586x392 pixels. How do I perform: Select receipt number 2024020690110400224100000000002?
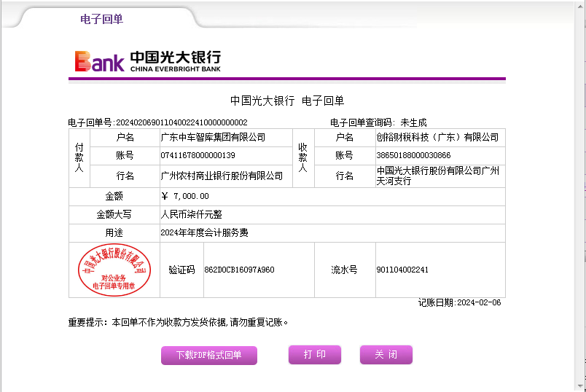pyautogui.click(x=181, y=122)
